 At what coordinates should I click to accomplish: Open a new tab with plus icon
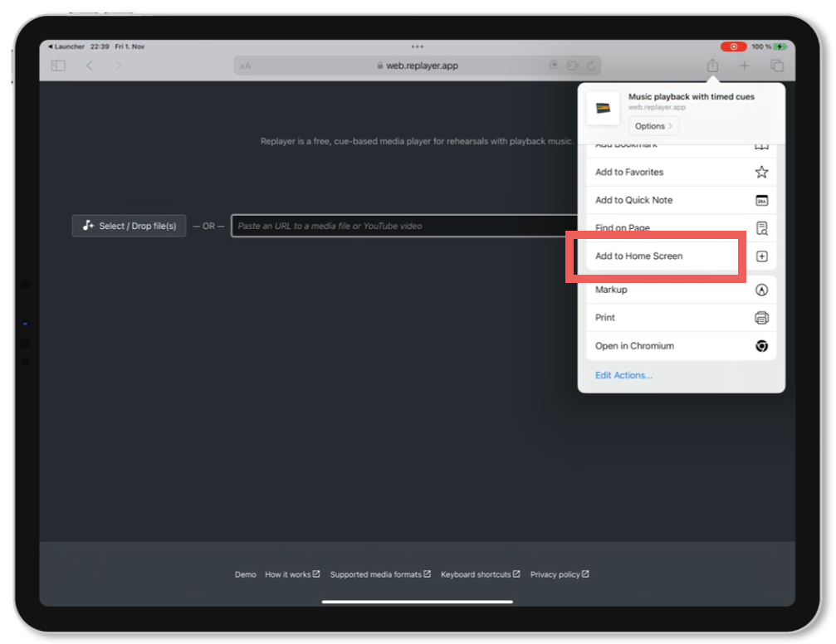tap(745, 66)
